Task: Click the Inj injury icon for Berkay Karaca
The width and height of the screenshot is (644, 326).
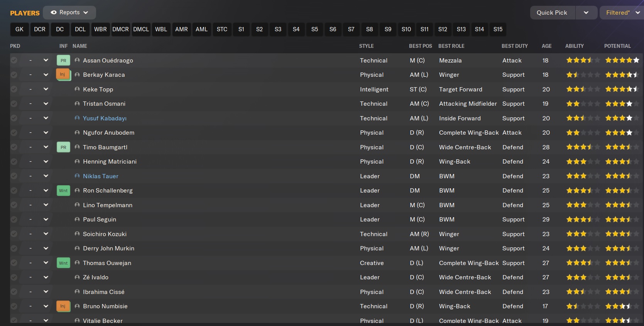Action: 63,74
